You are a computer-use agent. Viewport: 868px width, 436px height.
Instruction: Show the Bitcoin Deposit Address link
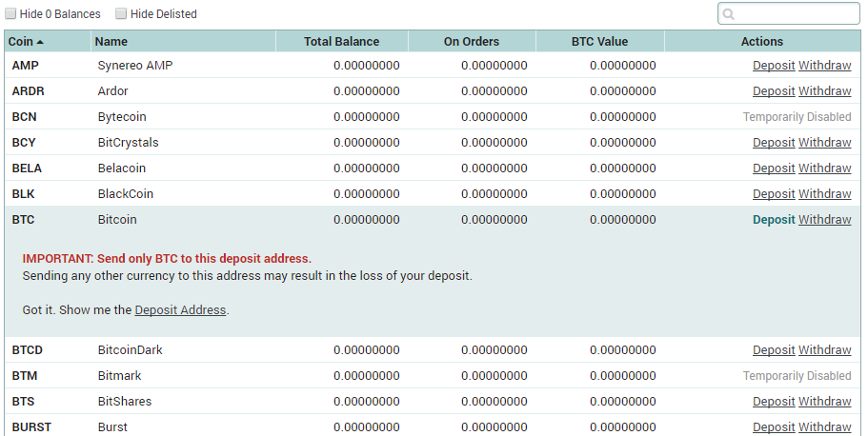click(180, 310)
